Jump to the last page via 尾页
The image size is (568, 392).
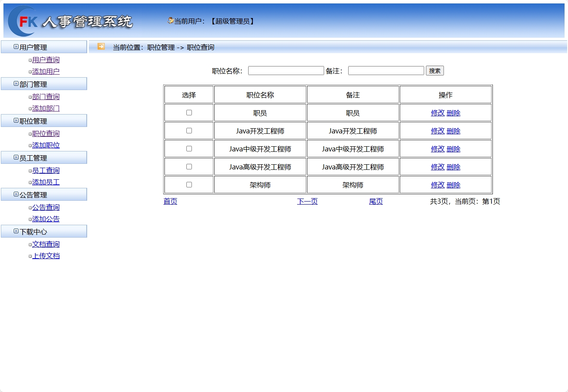click(376, 202)
